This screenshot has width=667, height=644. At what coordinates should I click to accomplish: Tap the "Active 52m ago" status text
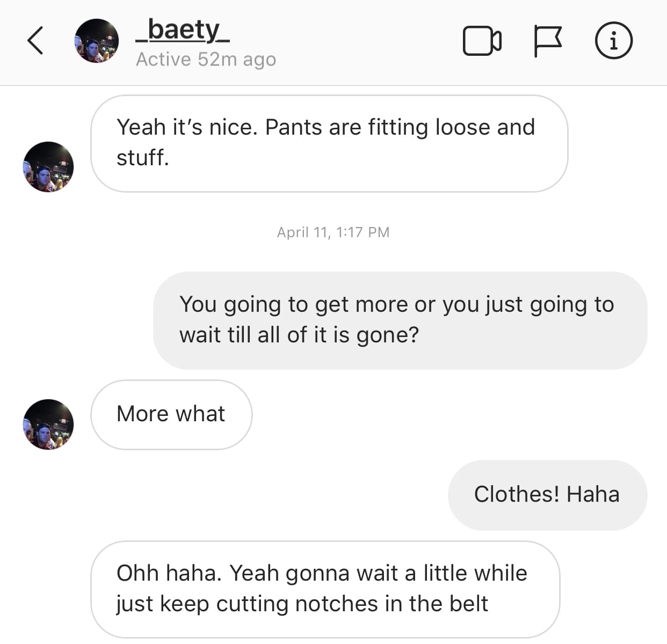click(206, 59)
